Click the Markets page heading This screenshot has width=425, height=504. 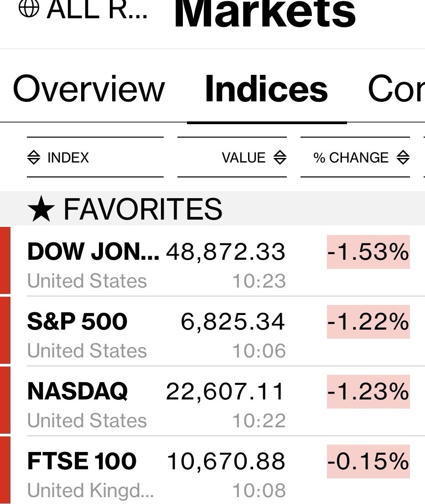tap(264, 13)
